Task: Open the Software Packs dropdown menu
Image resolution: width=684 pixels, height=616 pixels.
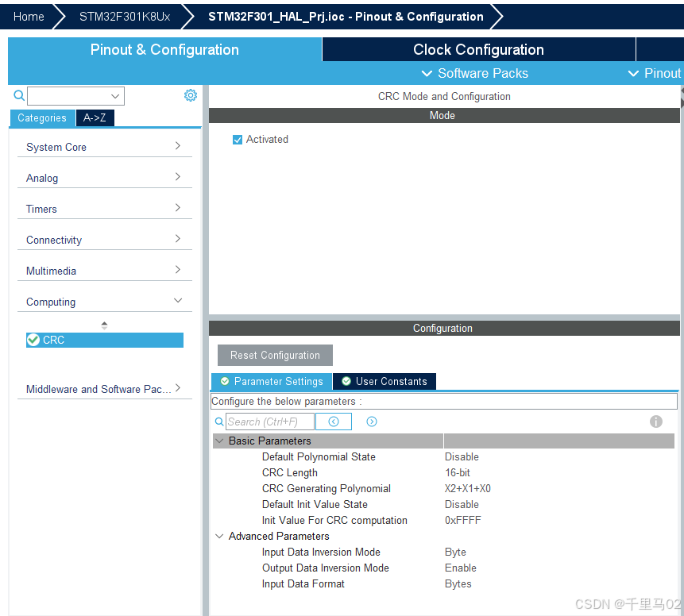Action: (475, 73)
